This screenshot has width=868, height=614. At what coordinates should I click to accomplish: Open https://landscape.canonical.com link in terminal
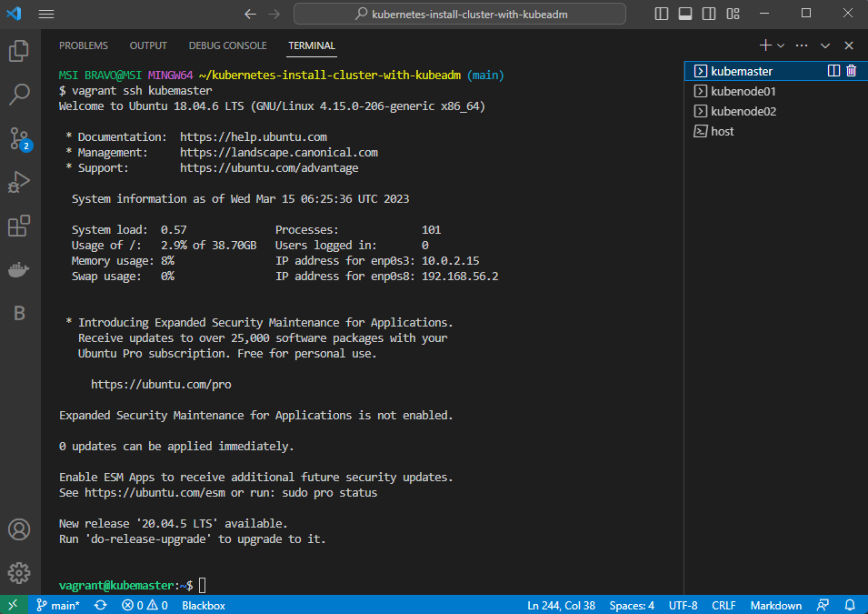point(279,153)
